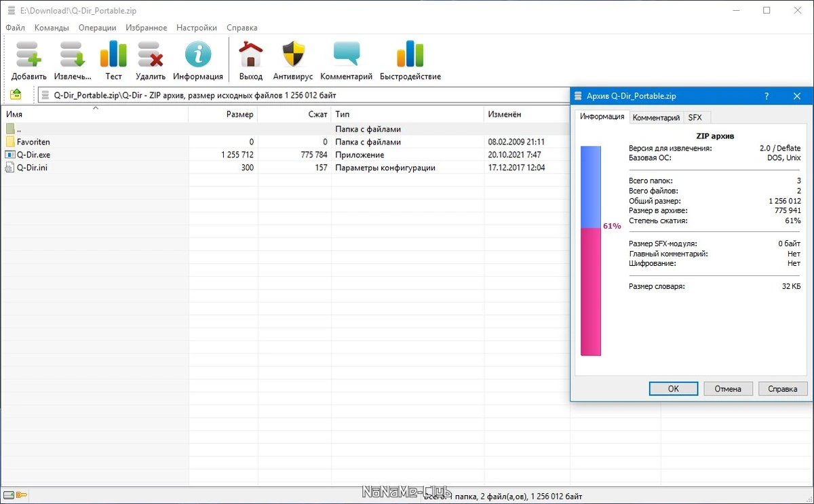Switch to the SFX tab
The image size is (814, 504).
click(x=695, y=117)
